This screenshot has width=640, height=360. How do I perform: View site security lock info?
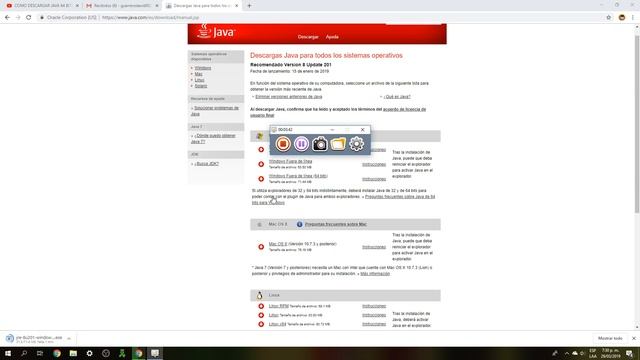pos(42,18)
